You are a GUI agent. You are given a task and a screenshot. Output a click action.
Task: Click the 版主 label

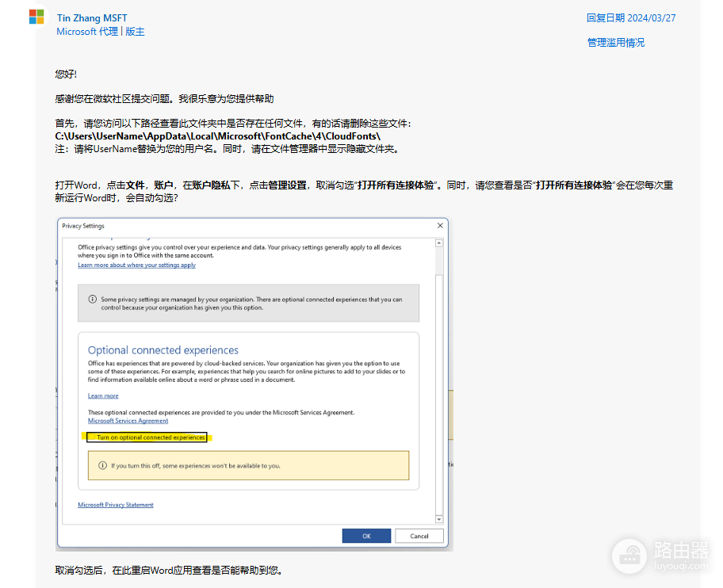point(135,32)
